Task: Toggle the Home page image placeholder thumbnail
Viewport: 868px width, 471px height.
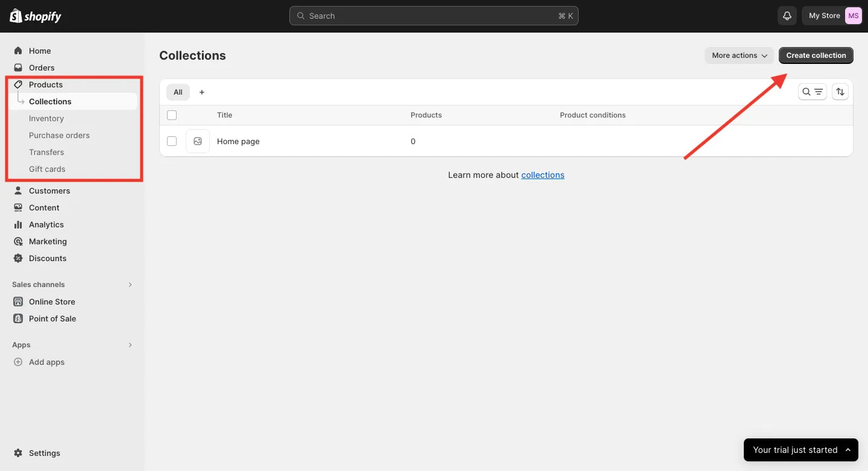Action: point(198,141)
